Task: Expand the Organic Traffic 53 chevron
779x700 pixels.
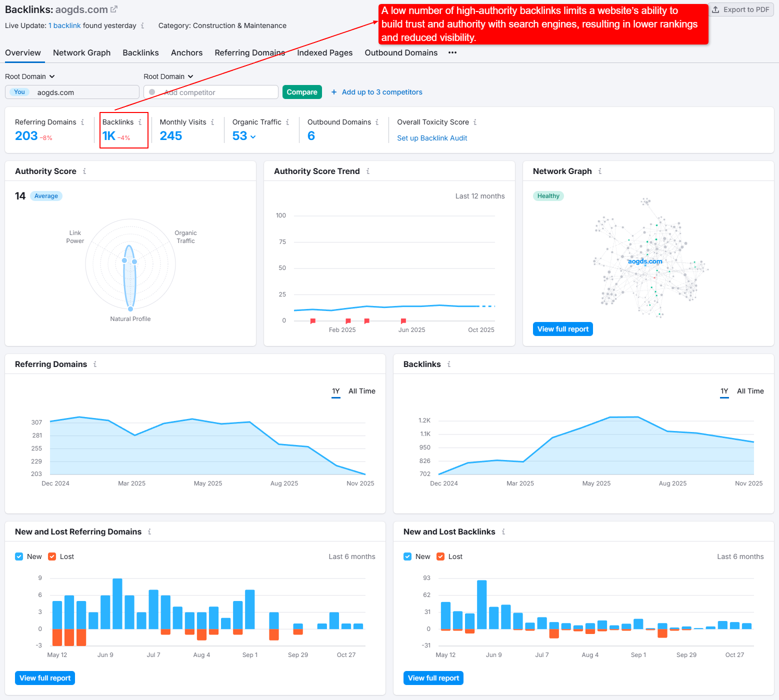Action: [x=253, y=136]
